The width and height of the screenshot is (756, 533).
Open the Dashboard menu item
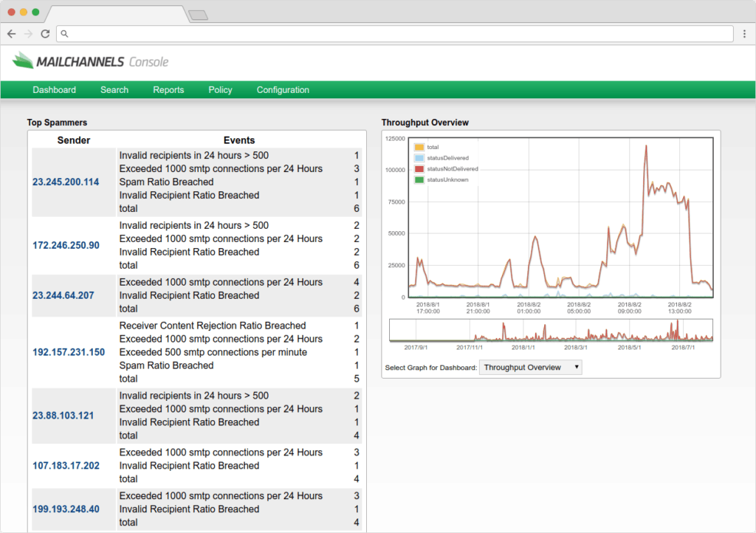(x=55, y=89)
